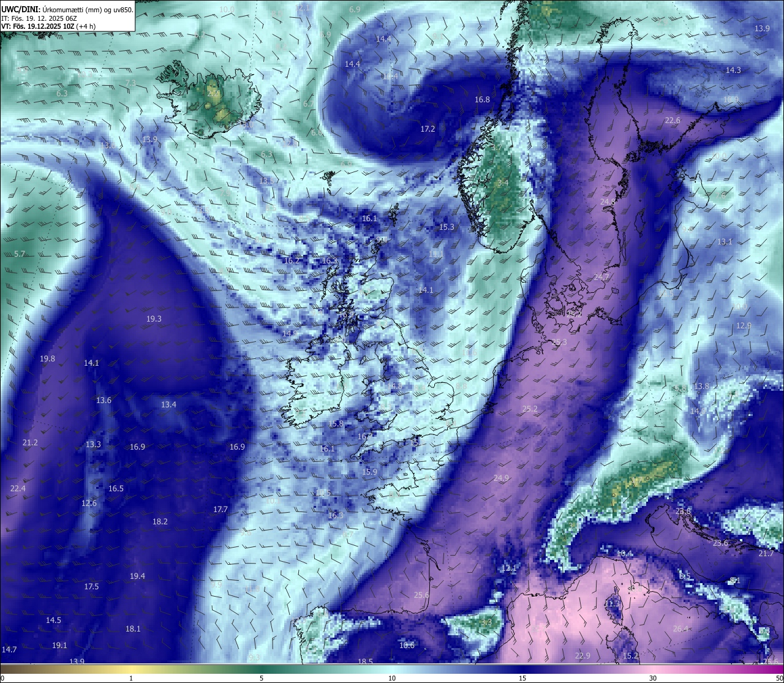Click the 24.9 value over France
The image size is (784, 683).
(x=501, y=478)
